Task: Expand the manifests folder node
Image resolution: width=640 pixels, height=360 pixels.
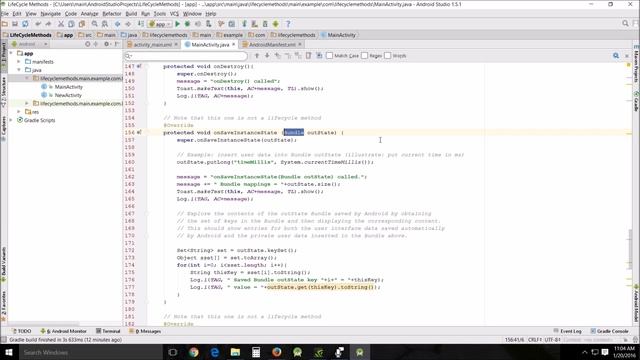Action: [19, 62]
